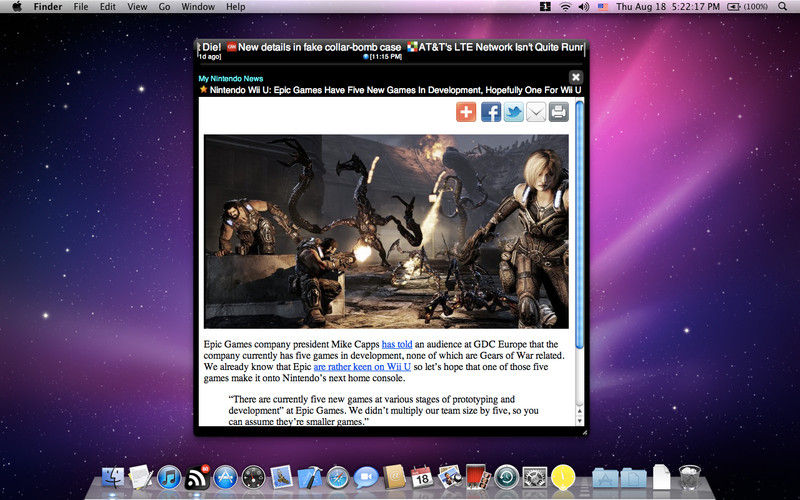Open Spotlight search magnifier
800x500 pixels.
[x=783, y=7]
